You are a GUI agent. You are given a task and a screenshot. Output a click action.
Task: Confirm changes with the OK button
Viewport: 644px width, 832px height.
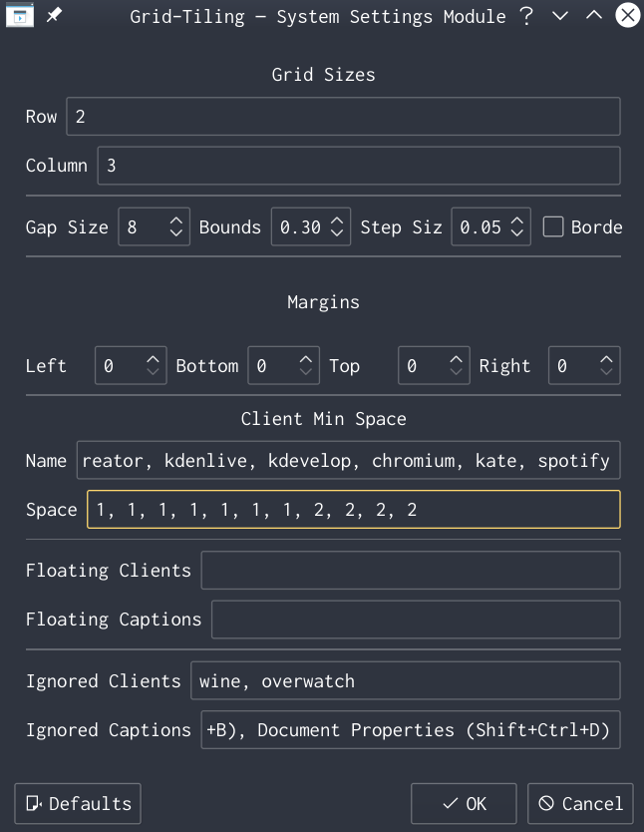(x=464, y=803)
